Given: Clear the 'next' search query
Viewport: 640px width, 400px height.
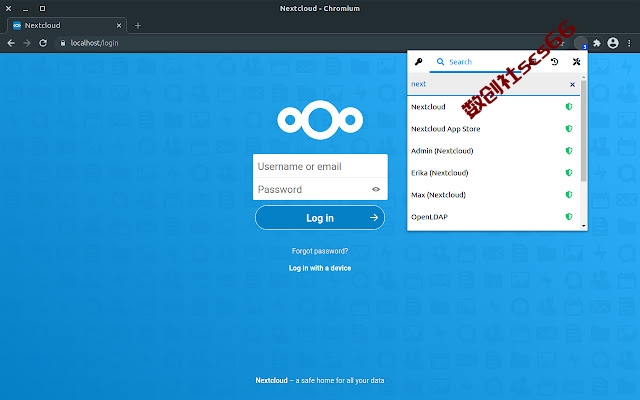Looking at the screenshot, I should 572,84.
